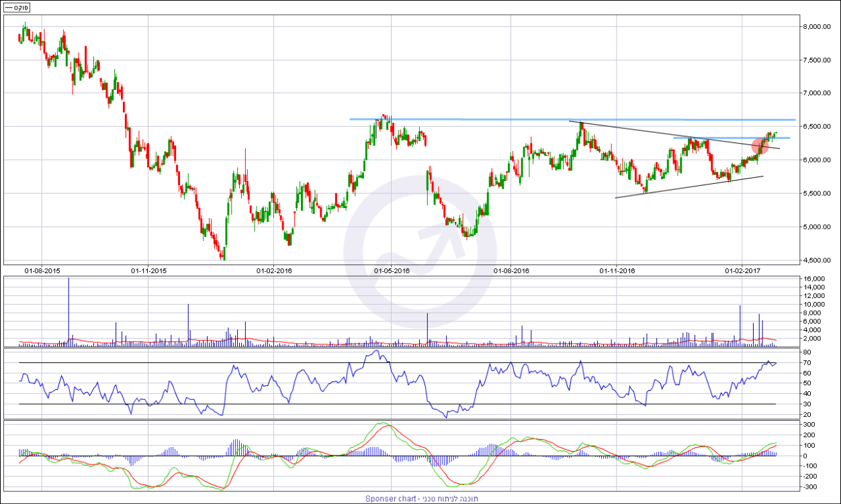841x504 pixels.
Task: Select the 01-08-2016 date label
Action: [511, 270]
